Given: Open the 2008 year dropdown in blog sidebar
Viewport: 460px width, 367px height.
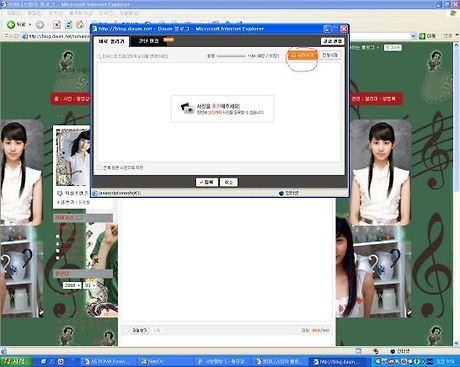Looking at the screenshot, I should (x=72, y=286).
